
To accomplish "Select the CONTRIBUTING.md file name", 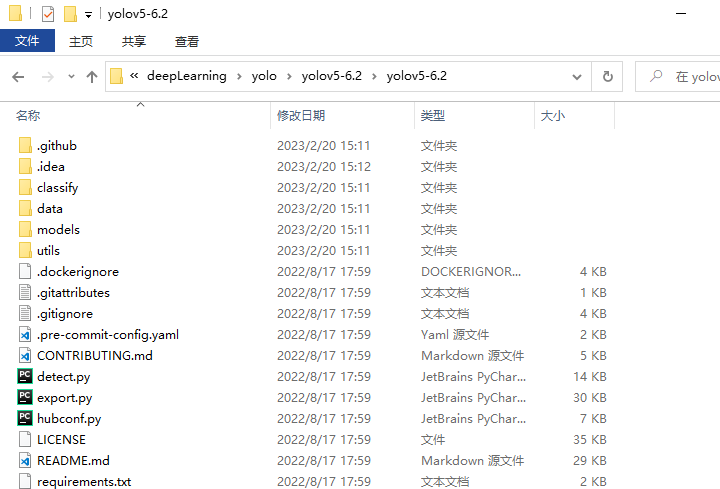I will [95, 355].
